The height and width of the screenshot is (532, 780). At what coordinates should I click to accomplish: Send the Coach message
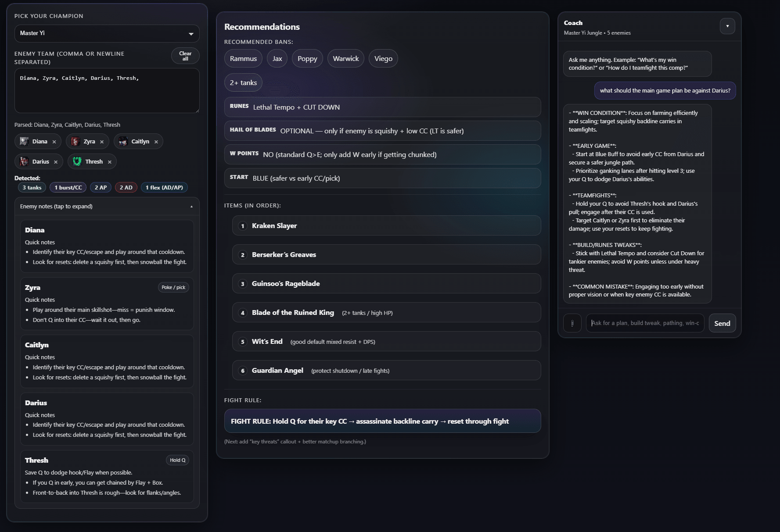[722, 323]
